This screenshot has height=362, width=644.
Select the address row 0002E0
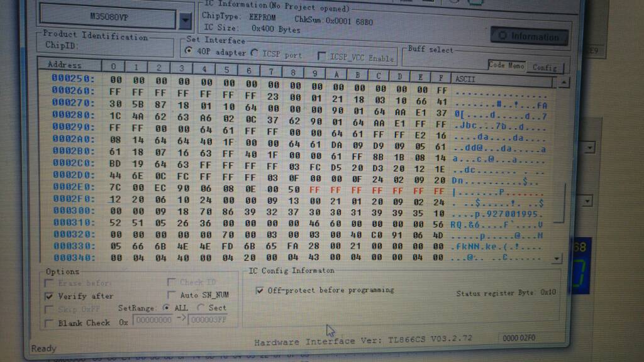click(73, 186)
